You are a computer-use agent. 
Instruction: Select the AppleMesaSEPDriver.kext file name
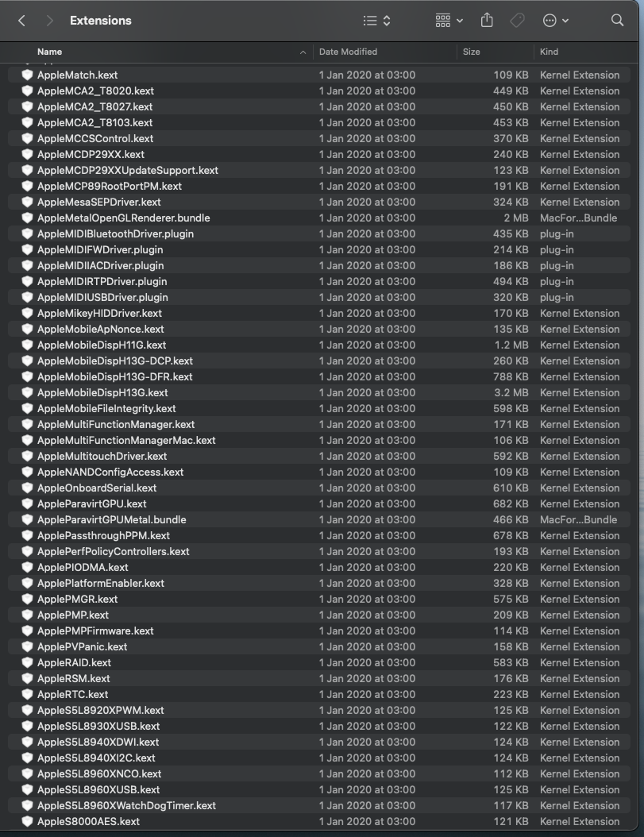click(x=98, y=202)
